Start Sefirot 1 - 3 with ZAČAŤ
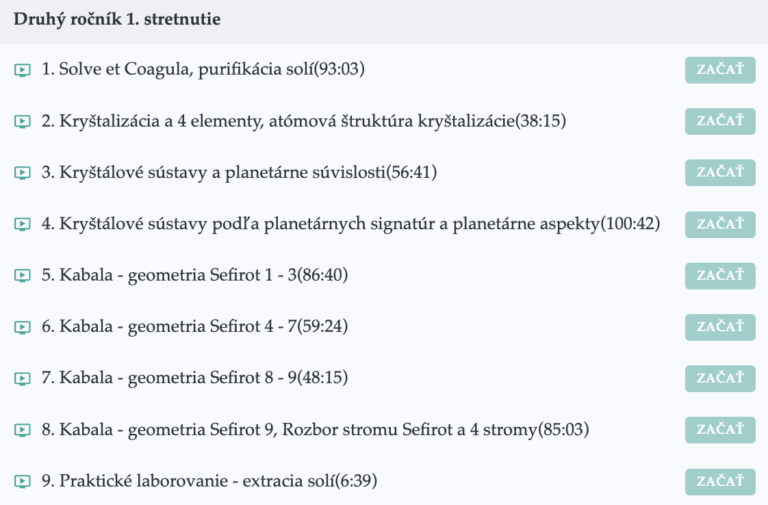This screenshot has width=768, height=505. 720,276
